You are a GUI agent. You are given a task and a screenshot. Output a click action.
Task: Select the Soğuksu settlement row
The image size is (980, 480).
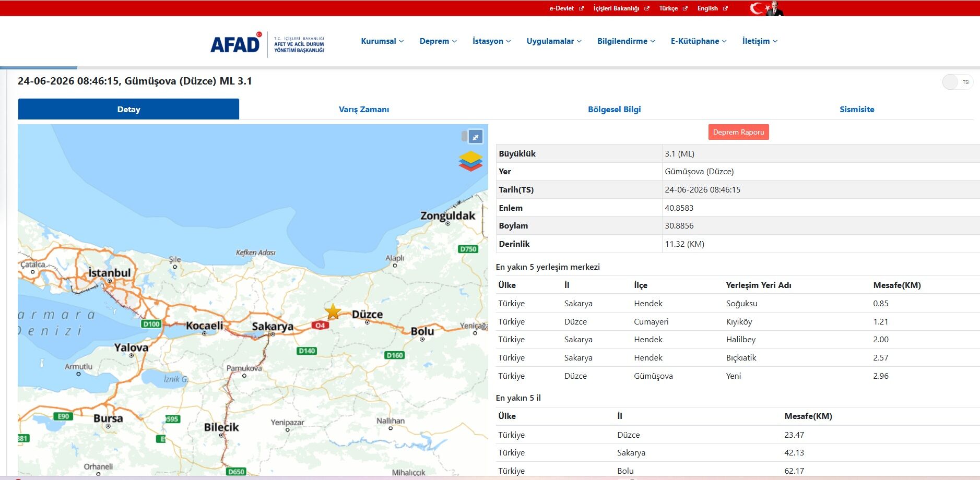click(x=737, y=304)
